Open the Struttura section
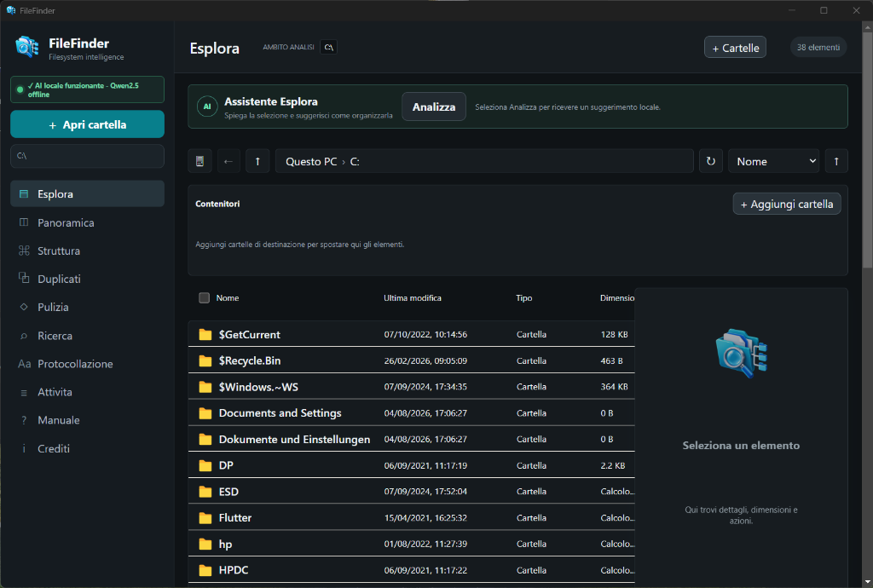The image size is (873, 588). pos(88,251)
